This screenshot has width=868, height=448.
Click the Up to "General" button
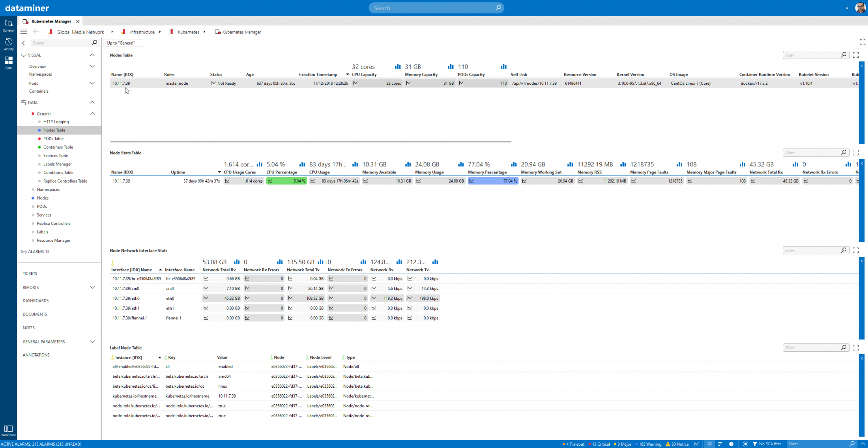click(x=123, y=43)
